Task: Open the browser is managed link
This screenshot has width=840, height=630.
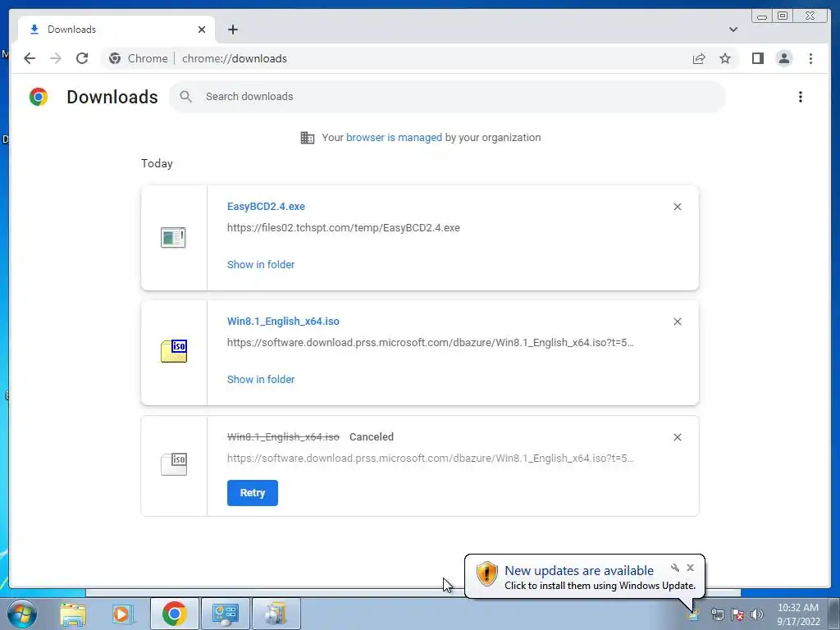Action: [x=394, y=138]
